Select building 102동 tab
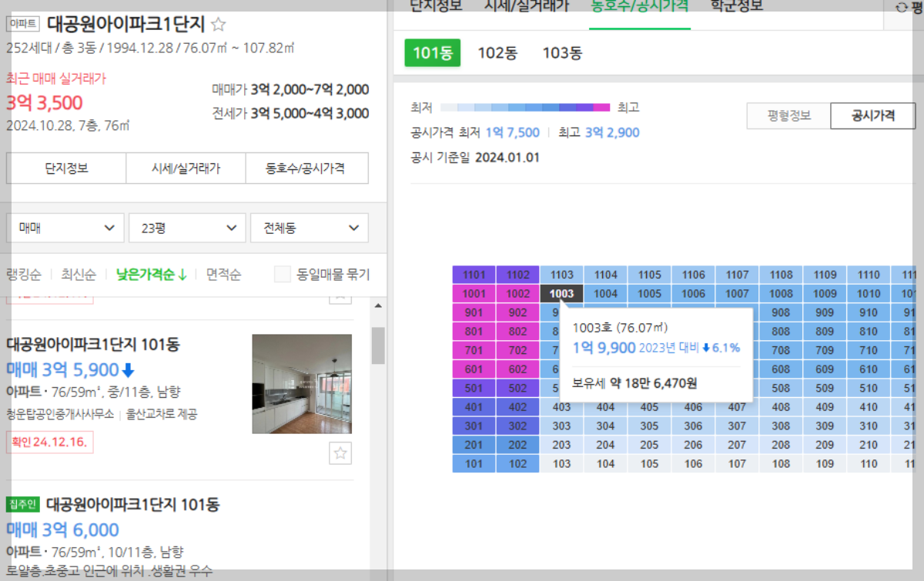The width and height of the screenshot is (924, 581). (497, 53)
